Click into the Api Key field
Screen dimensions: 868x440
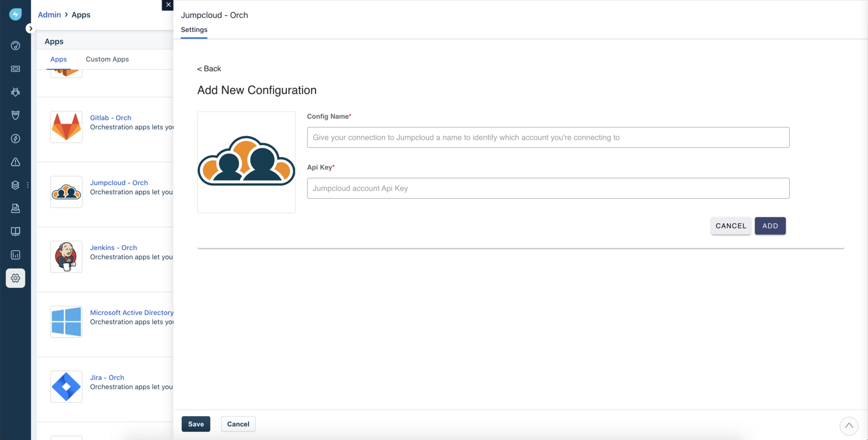548,188
